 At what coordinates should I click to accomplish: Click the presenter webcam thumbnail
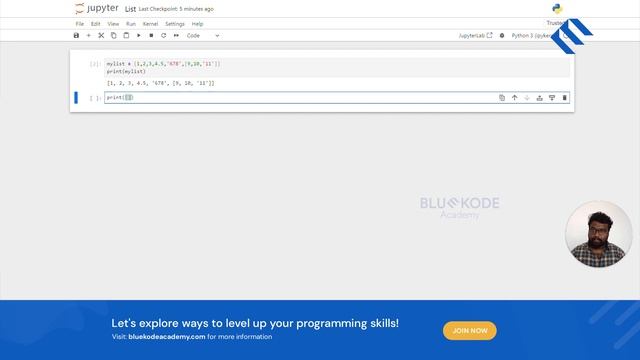point(598,234)
